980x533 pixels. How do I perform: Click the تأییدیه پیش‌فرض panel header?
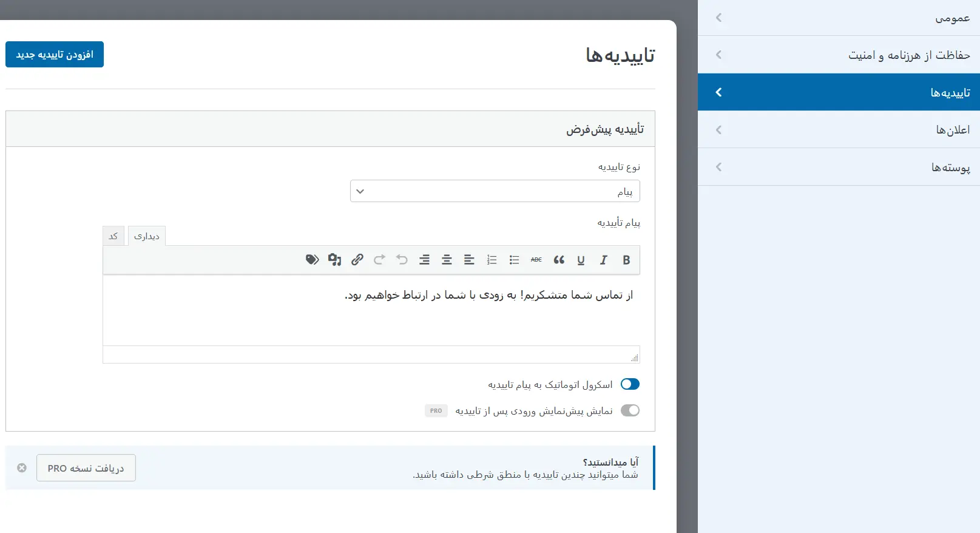click(x=330, y=129)
